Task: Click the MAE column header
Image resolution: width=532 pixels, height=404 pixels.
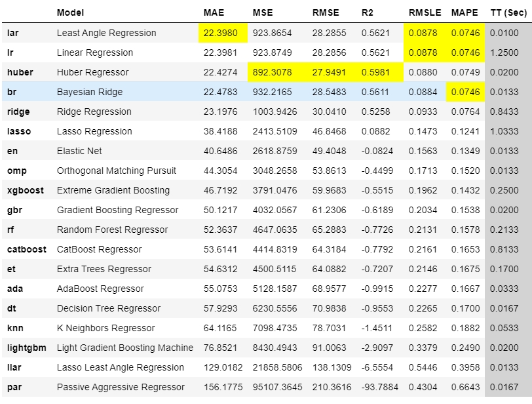Action: tap(213, 12)
